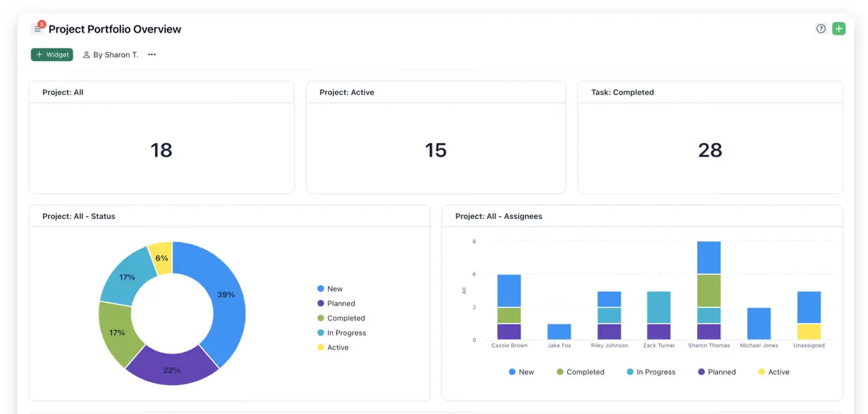Click the Add Widget button

point(52,55)
